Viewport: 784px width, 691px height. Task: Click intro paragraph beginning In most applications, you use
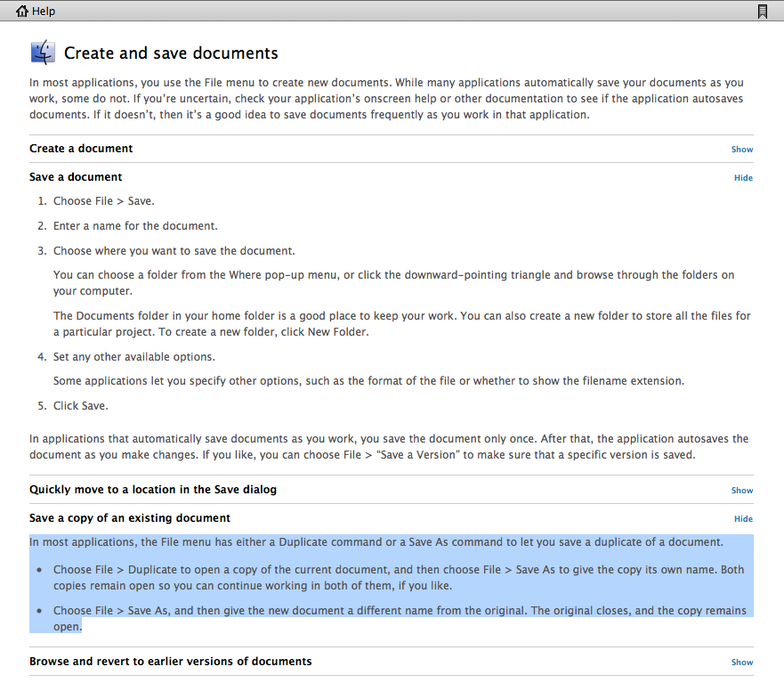(386, 99)
